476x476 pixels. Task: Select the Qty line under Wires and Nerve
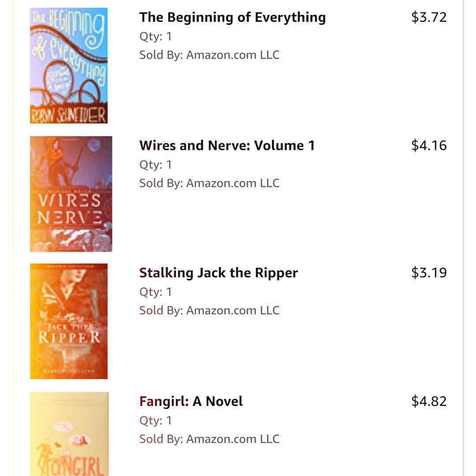pos(156,165)
